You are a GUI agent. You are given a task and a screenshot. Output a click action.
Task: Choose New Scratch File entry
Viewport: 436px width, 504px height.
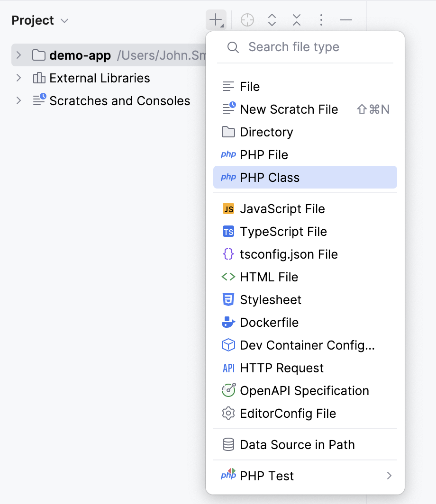tap(289, 109)
